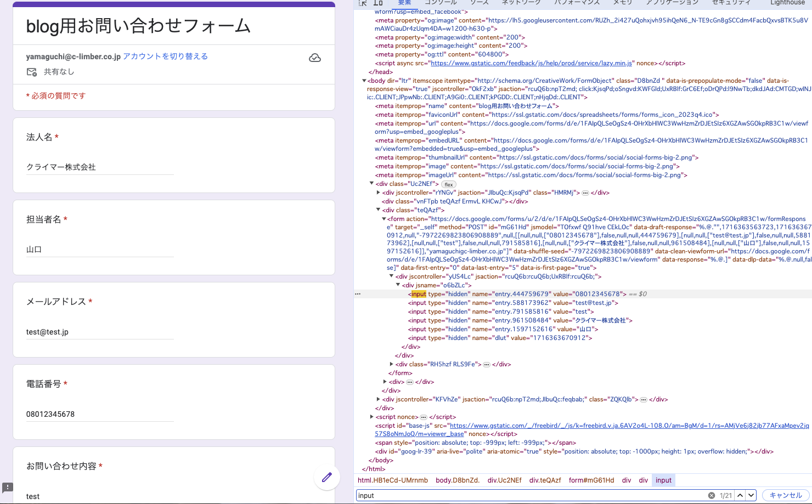
Task: Select hidden input line entry.961508484
Action: click(x=521, y=320)
